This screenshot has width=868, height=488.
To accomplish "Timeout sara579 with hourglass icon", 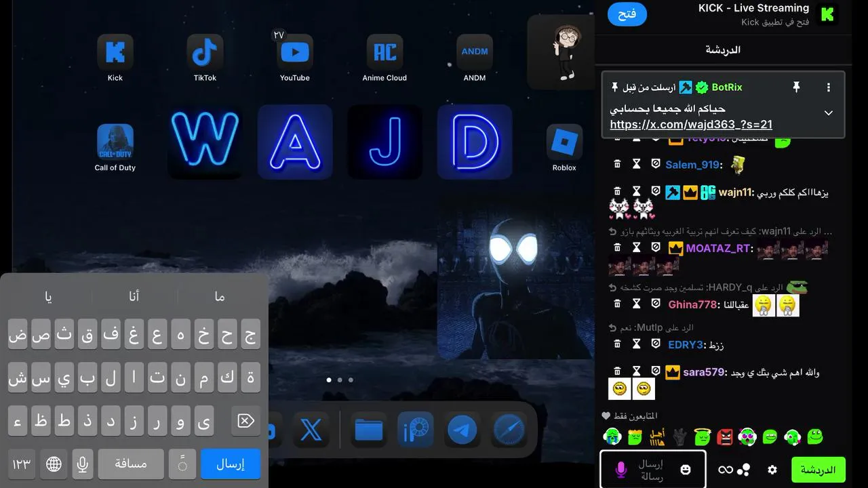I will pos(636,371).
